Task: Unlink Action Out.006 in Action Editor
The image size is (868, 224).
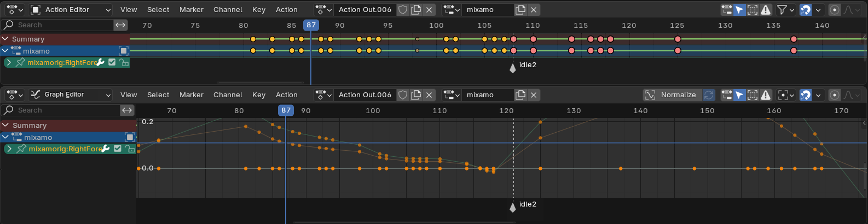Action: pyautogui.click(x=430, y=9)
